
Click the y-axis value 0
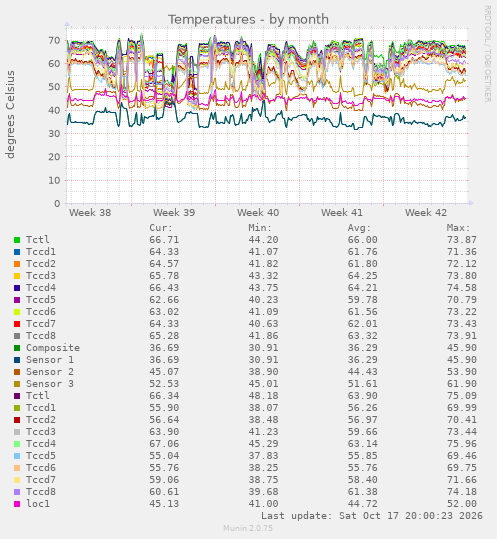tap(57, 204)
